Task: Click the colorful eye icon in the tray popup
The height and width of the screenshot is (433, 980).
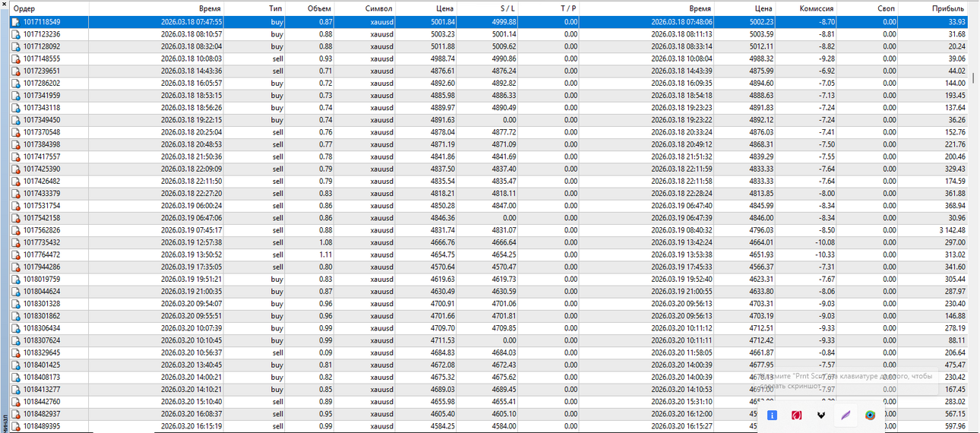Action: (870, 416)
